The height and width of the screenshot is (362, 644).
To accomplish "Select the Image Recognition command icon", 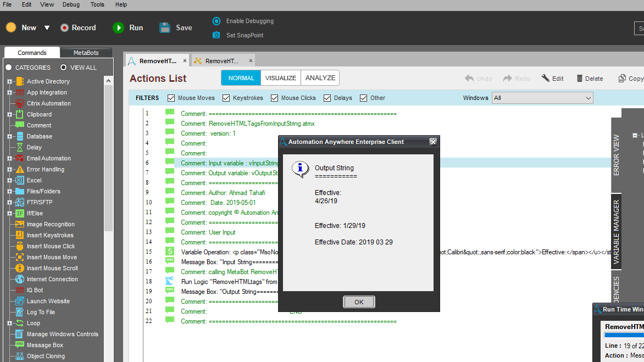I will coord(20,224).
